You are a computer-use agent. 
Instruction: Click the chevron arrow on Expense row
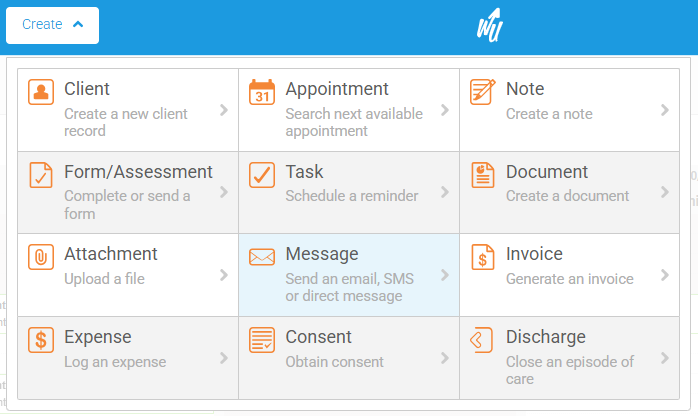[224, 358]
